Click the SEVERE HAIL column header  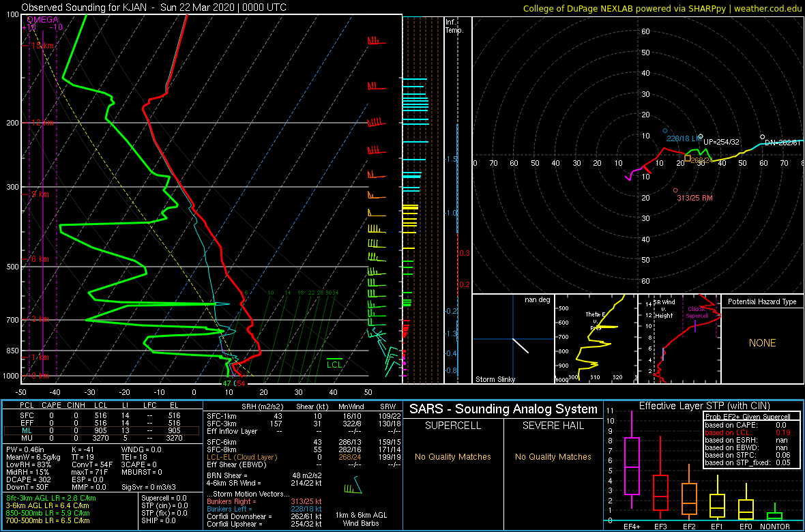click(x=554, y=426)
